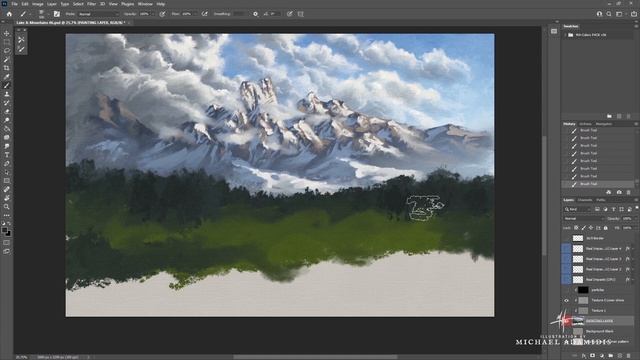Enable airbrush-style build-up icon
The width and height of the screenshot is (640, 360).
(204, 14)
